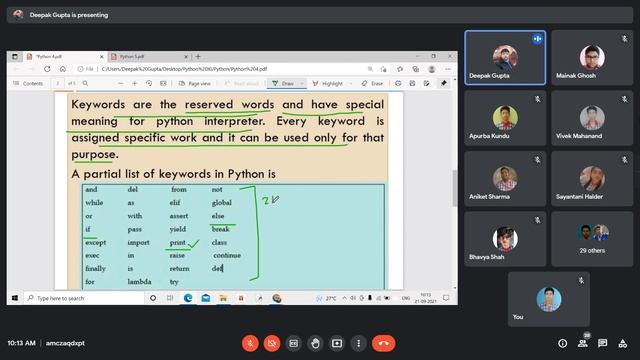Open the more options three-dot menu
640x360 pixels.
click(x=358, y=343)
